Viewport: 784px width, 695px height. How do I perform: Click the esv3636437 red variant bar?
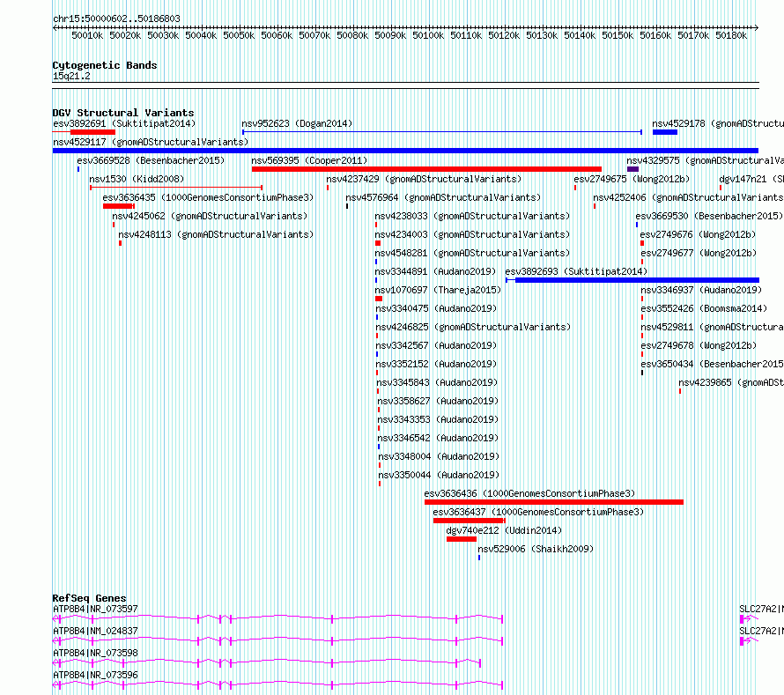[470, 521]
